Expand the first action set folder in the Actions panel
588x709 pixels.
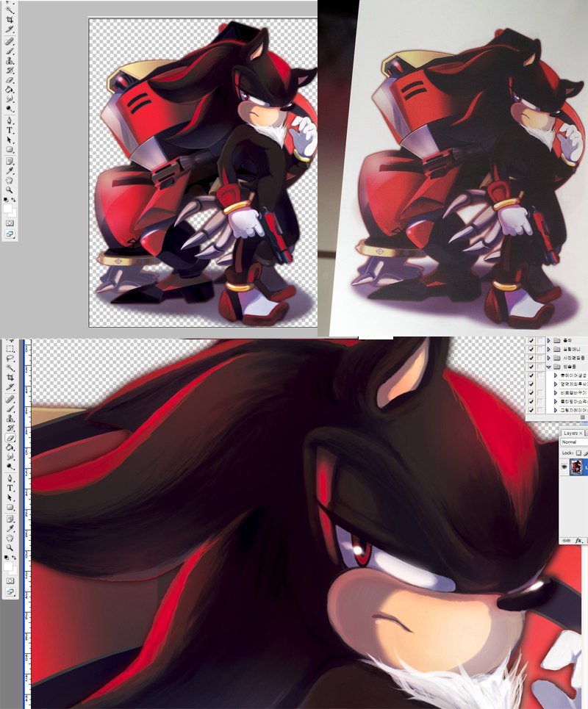(548, 340)
